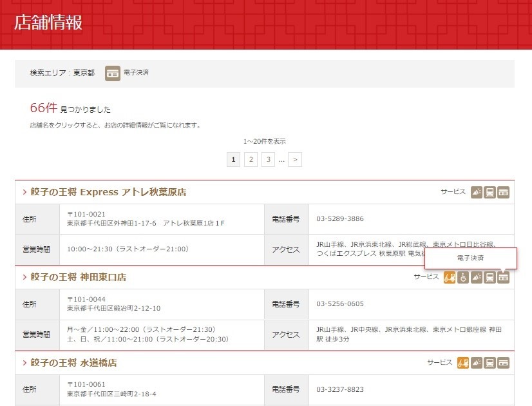Click address 東京都千代田区三崎町2-18-4
The height and width of the screenshot is (406, 532).
[x=111, y=394]
